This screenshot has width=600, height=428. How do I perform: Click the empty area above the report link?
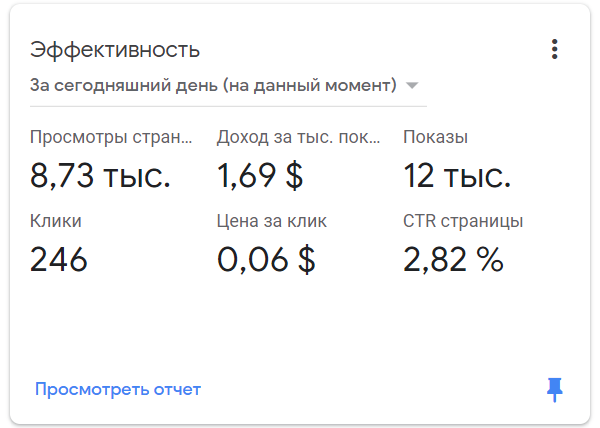pos(300,325)
